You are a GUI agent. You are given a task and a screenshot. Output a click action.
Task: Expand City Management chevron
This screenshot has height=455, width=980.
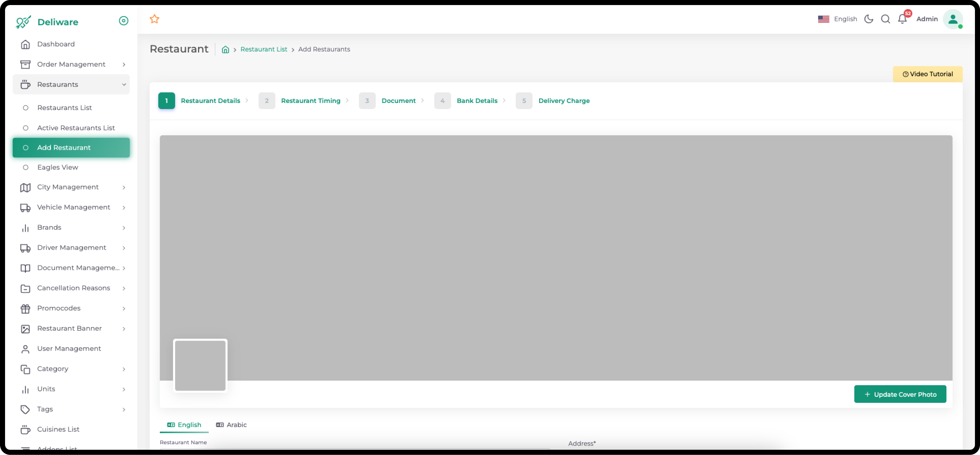[124, 187]
